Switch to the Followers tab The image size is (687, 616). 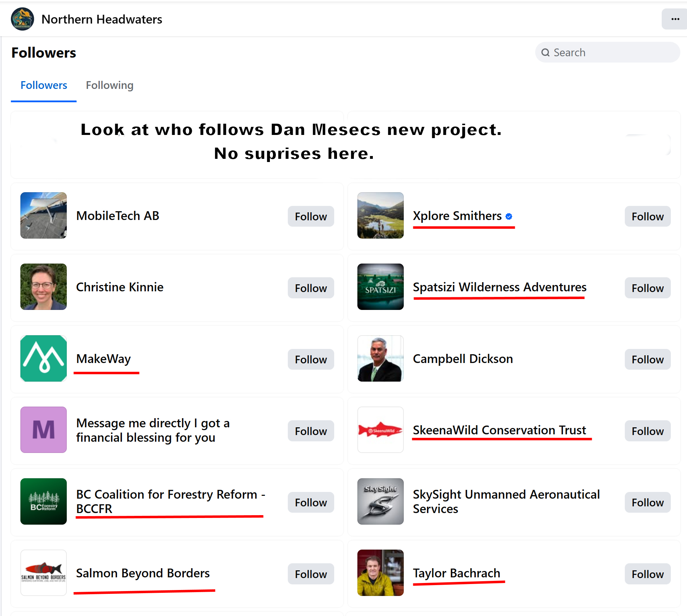point(44,85)
